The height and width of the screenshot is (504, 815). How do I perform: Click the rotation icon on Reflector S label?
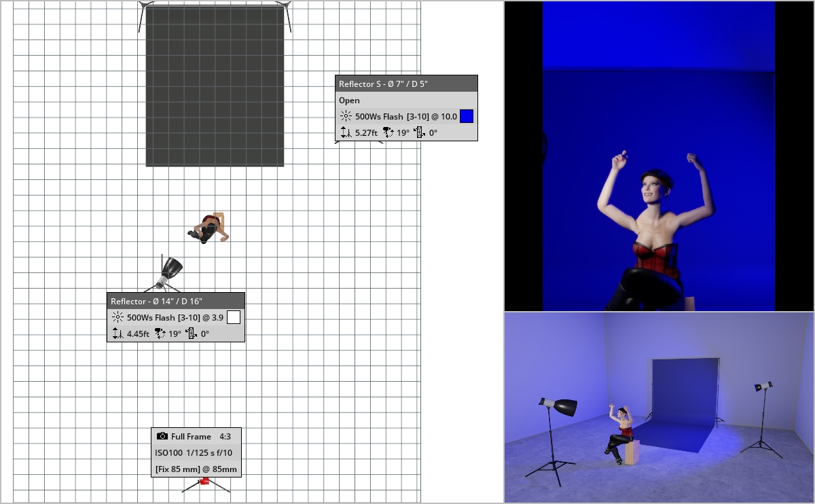(x=419, y=133)
